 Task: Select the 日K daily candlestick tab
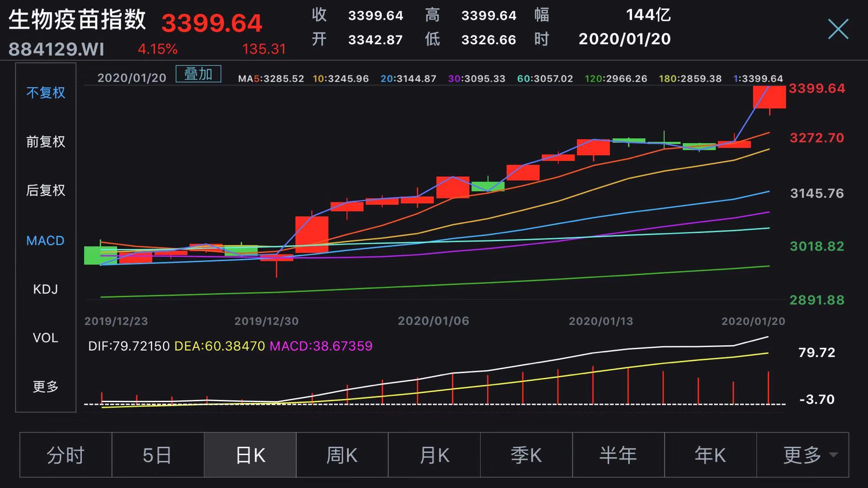250,455
